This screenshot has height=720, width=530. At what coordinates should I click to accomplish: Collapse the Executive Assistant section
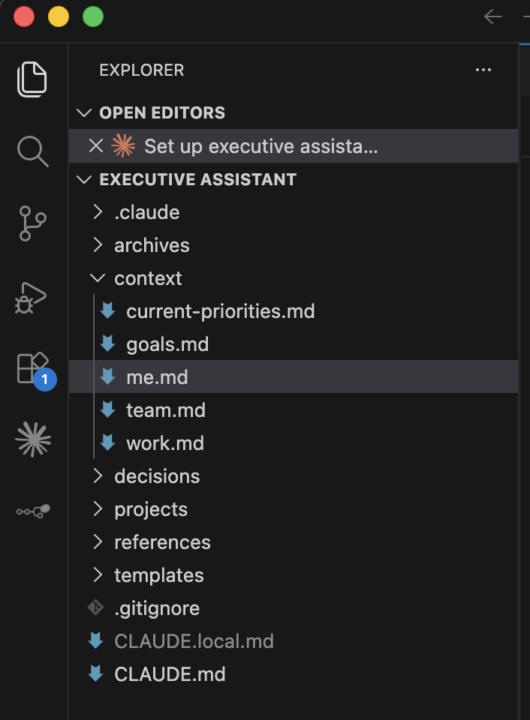click(x=84, y=179)
